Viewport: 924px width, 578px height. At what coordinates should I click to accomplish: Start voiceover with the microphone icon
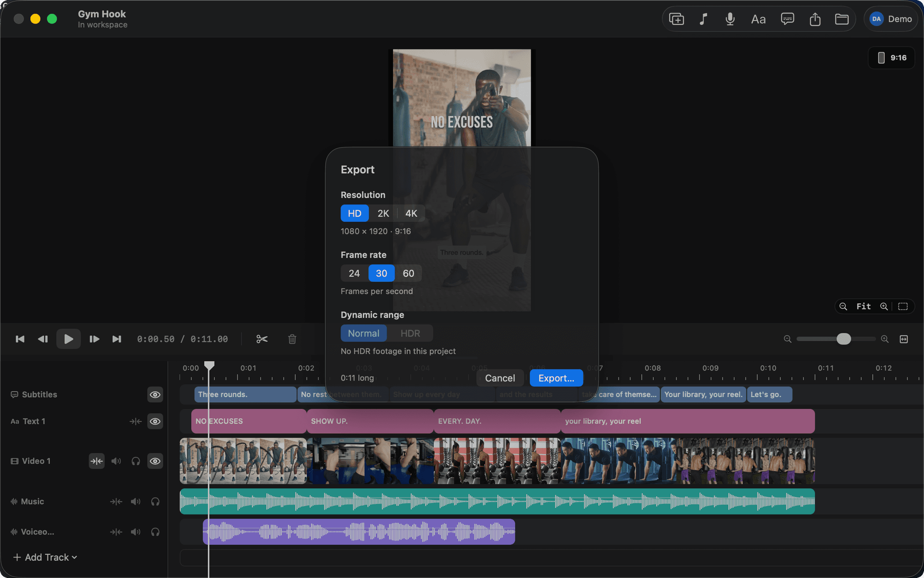[730, 19]
